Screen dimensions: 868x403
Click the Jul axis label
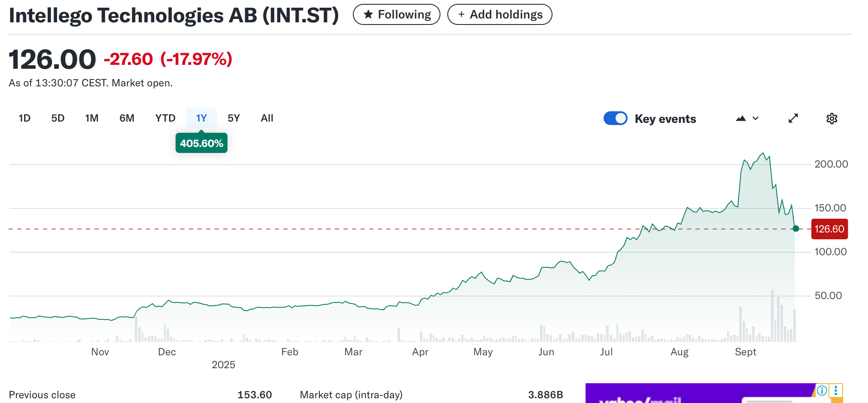[x=606, y=352]
